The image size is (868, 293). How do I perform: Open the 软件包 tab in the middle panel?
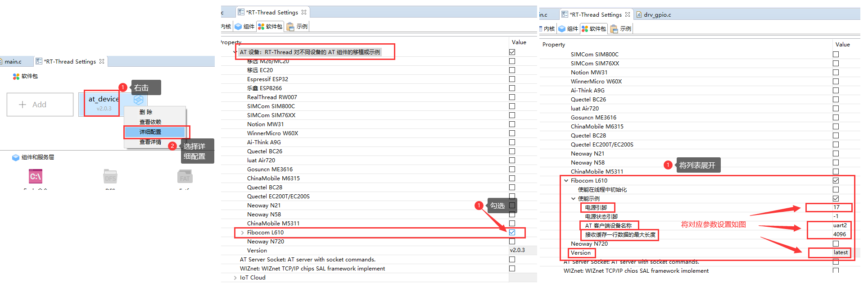pyautogui.click(x=270, y=27)
